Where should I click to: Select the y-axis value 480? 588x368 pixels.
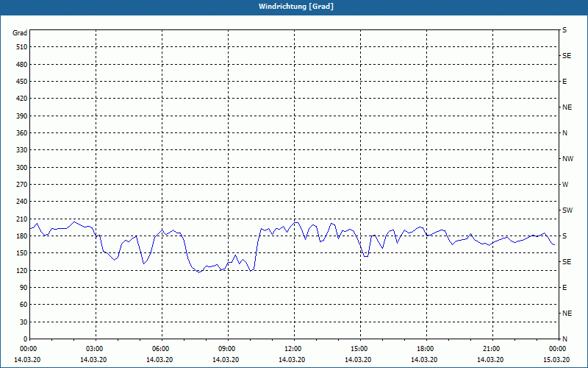tap(22, 64)
